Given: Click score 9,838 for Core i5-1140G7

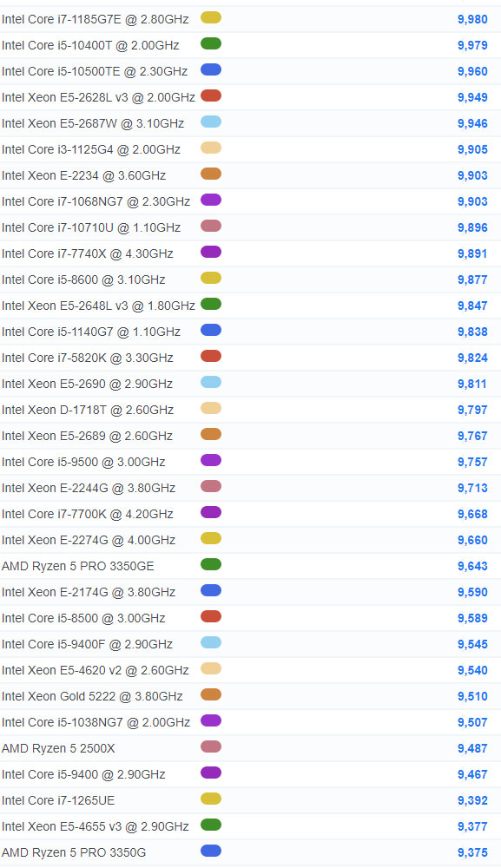Looking at the screenshot, I should (472, 332).
